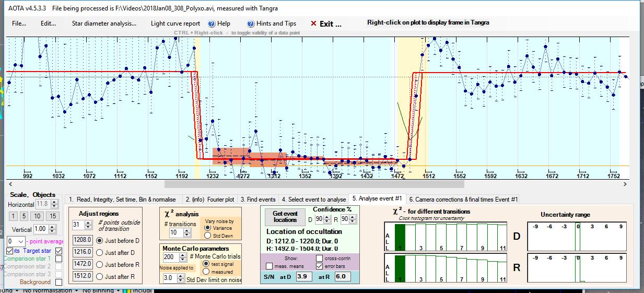
Task: Toggle the Background checkbox
Action: coord(59,282)
